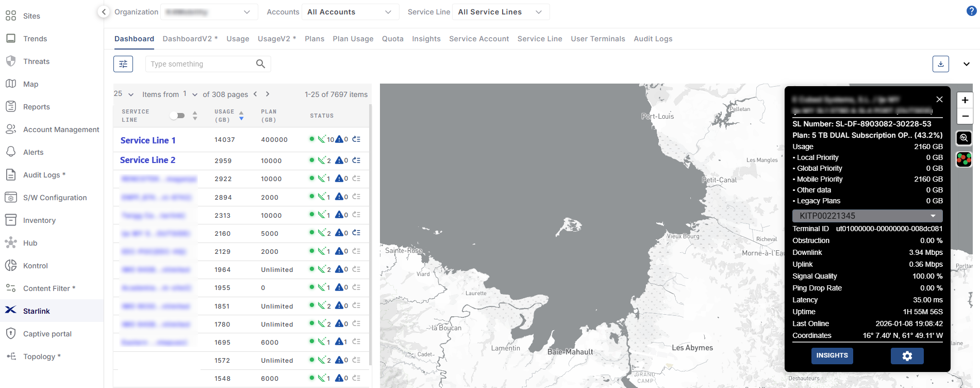Open the Service Line 1 link
This screenshot has width=980, height=388.
point(148,140)
